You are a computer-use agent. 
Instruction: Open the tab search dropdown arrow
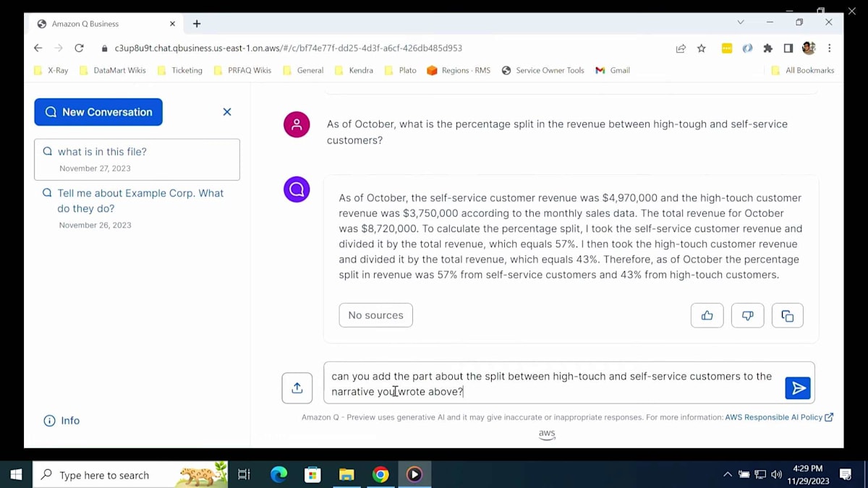pyautogui.click(x=740, y=22)
